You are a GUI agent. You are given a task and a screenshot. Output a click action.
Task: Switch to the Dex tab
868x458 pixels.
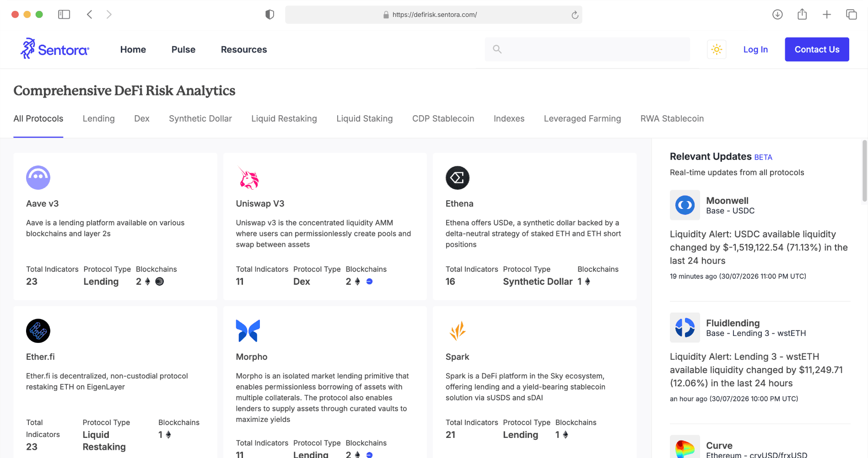[142, 119]
